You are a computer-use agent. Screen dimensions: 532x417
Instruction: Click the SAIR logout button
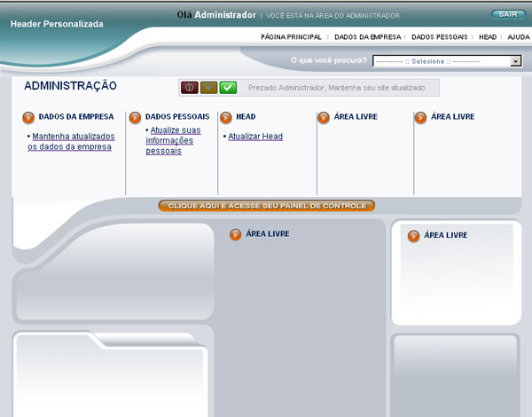tap(508, 14)
